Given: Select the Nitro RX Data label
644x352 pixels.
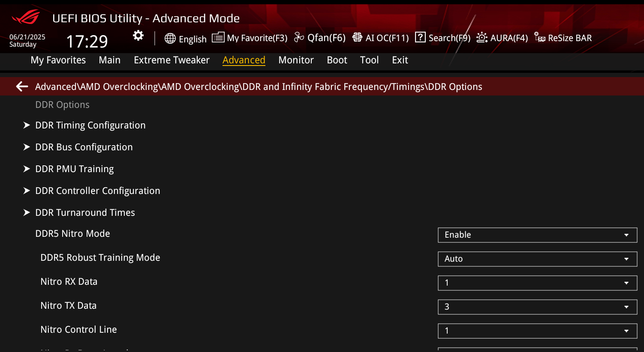Looking at the screenshot, I should tap(69, 281).
